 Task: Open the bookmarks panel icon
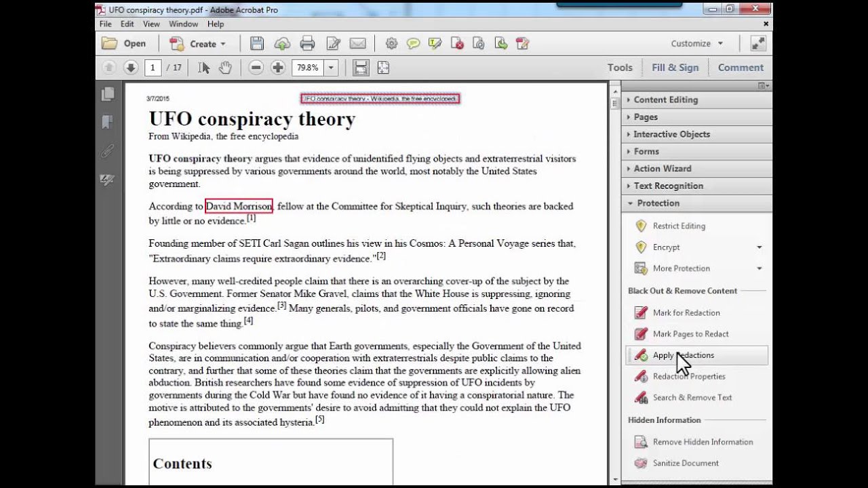click(107, 123)
